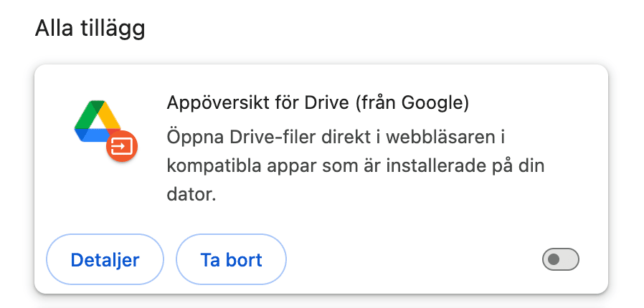Viewport: 644px width, 308px height.
Task: Click the green part of Drive logo
Action: click(x=85, y=115)
